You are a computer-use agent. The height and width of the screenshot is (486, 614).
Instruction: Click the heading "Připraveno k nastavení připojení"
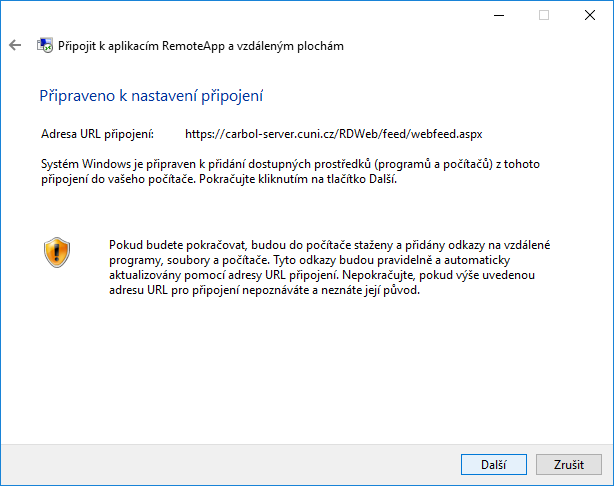(x=151, y=96)
